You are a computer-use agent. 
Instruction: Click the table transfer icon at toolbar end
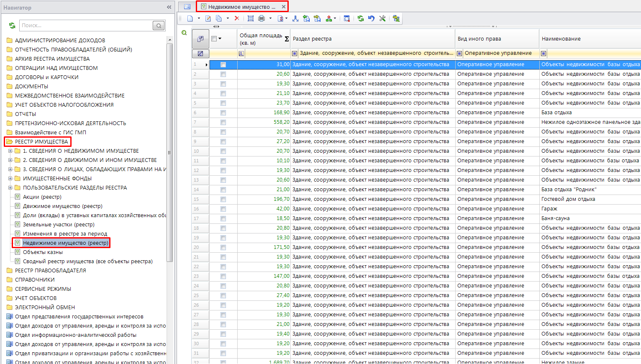[396, 18]
